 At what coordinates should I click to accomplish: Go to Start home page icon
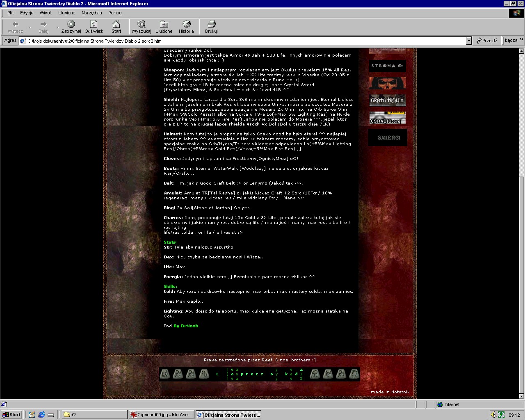[116, 24]
